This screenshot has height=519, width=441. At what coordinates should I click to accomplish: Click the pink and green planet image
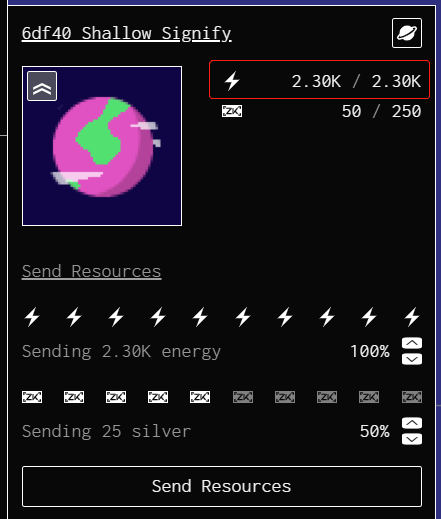(102, 146)
